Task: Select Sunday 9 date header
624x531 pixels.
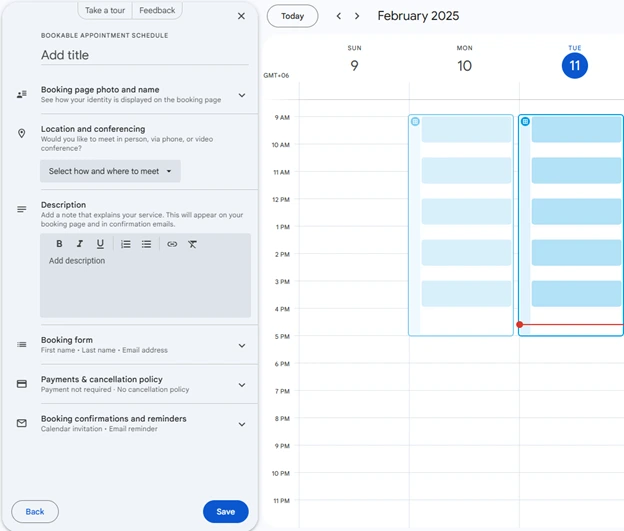Action: tap(354, 60)
